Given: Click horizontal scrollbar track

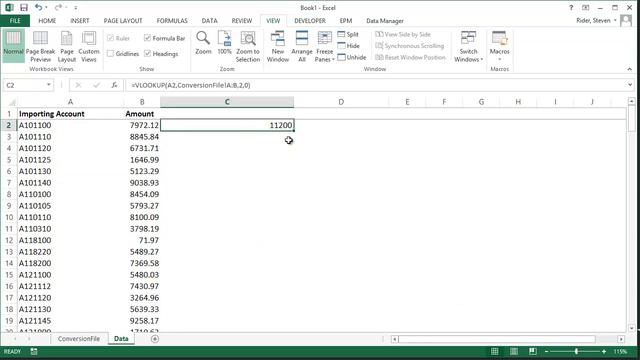Looking at the screenshot, I should (497, 339).
